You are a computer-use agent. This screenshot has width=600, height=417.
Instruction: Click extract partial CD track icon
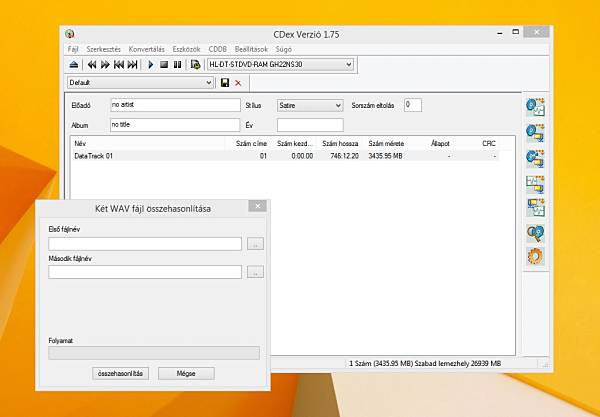(535, 158)
